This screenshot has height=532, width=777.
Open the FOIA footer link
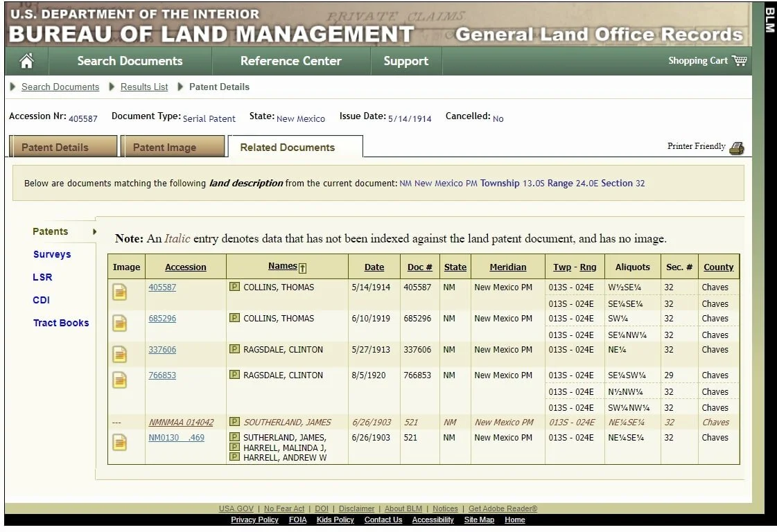pos(297,520)
